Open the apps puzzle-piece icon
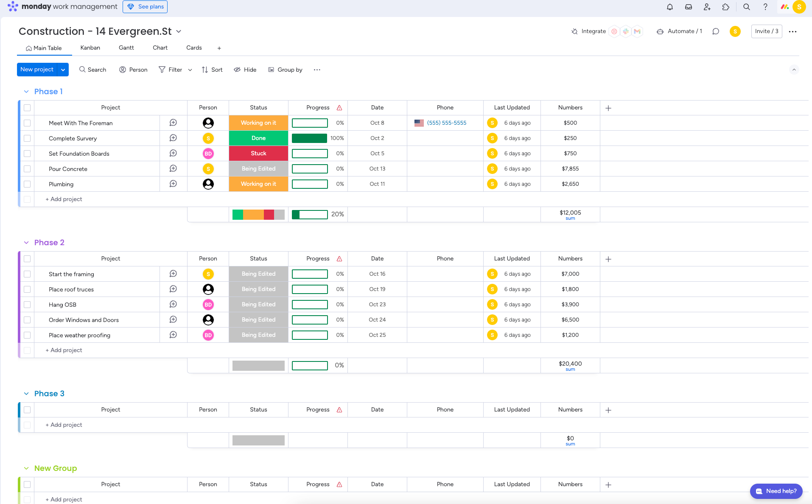 click(x=726, y=7)
